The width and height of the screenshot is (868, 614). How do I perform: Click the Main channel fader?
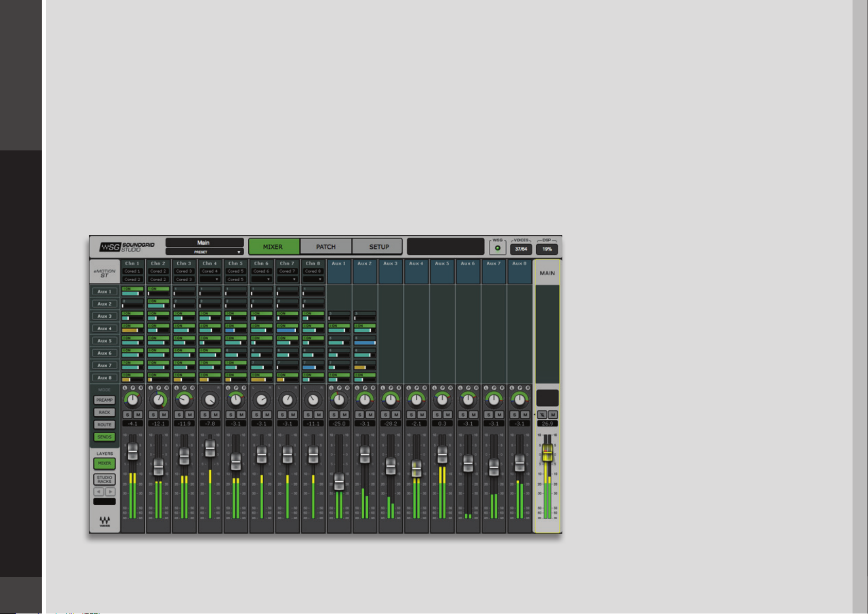pos(547,453)
